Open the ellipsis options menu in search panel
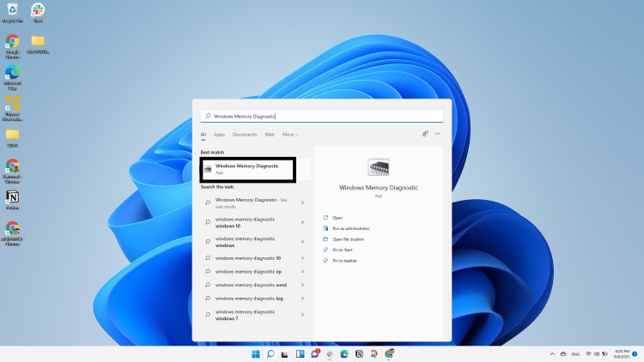644x362 pixels. [x=437, y=134]
